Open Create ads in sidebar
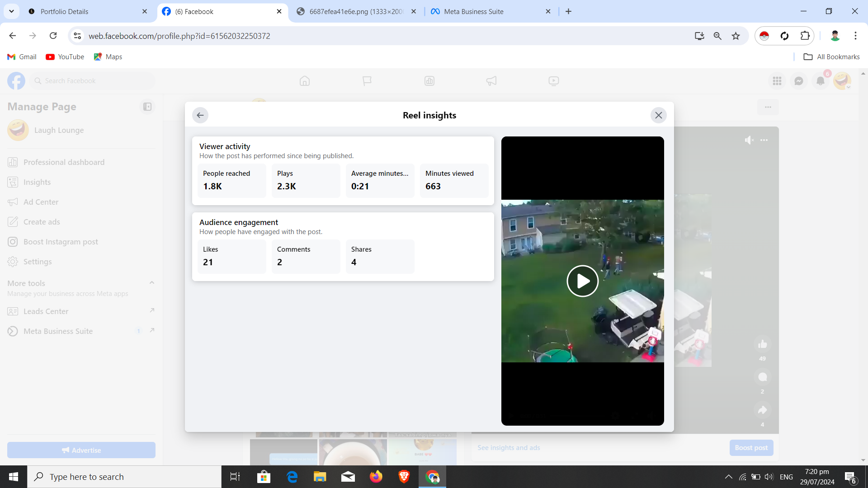The width and height of the screenshot is (868, 488). [x=81, y=222]
